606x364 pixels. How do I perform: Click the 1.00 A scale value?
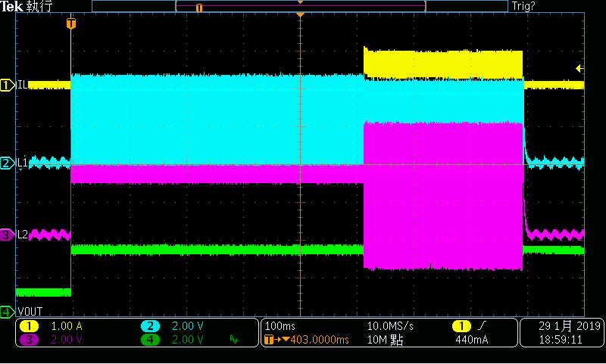click(x=67, y=327)
